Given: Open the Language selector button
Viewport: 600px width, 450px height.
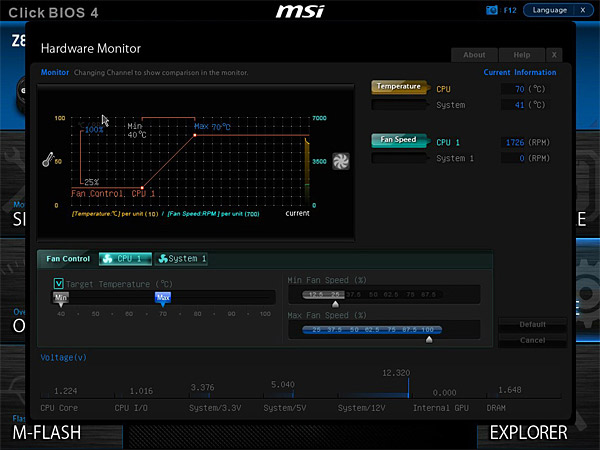Looking at the screenshot, I should [x=549, y=10].
